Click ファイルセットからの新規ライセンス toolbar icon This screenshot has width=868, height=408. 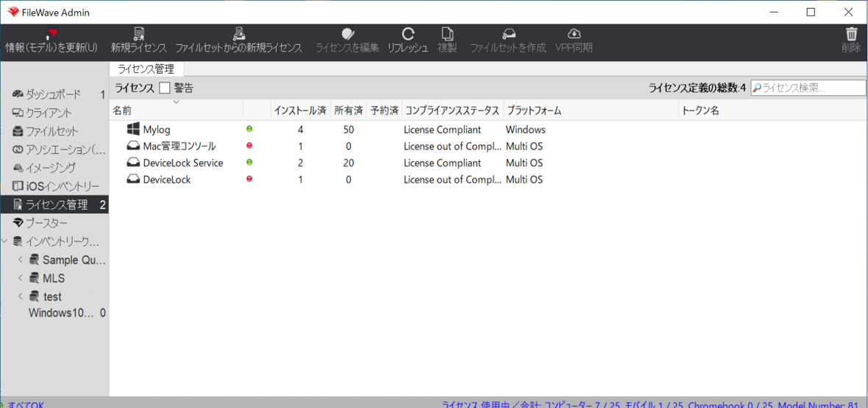tap(239, 35)
